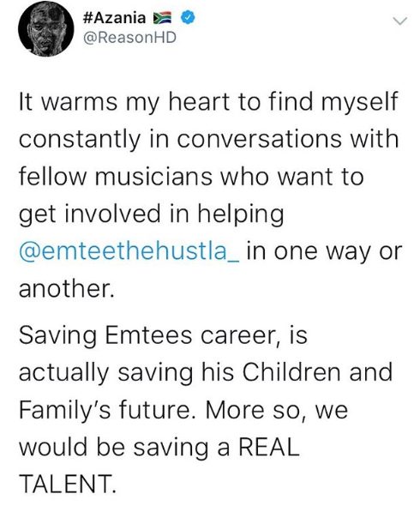Click the line 'fellow musicians who want to'
The height and width of the screenshot is (506, 420).
tap(191, 177)
